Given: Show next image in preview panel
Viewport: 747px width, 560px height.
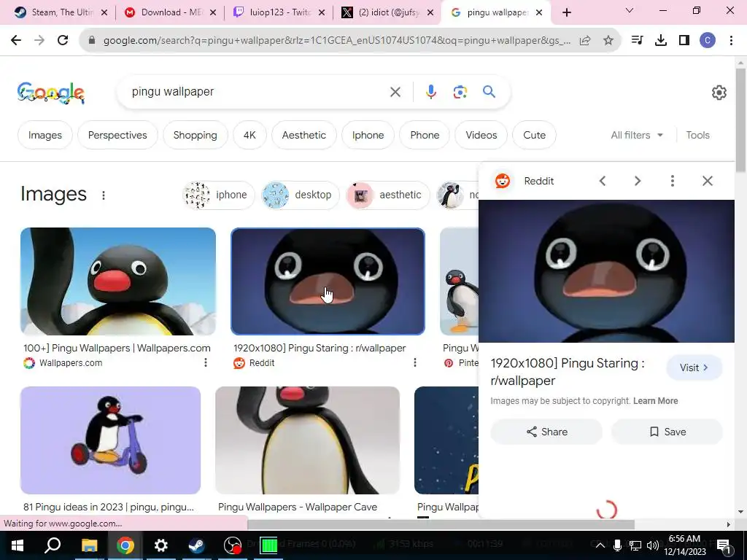Looking at the screenshot, I should coord(638,181).
